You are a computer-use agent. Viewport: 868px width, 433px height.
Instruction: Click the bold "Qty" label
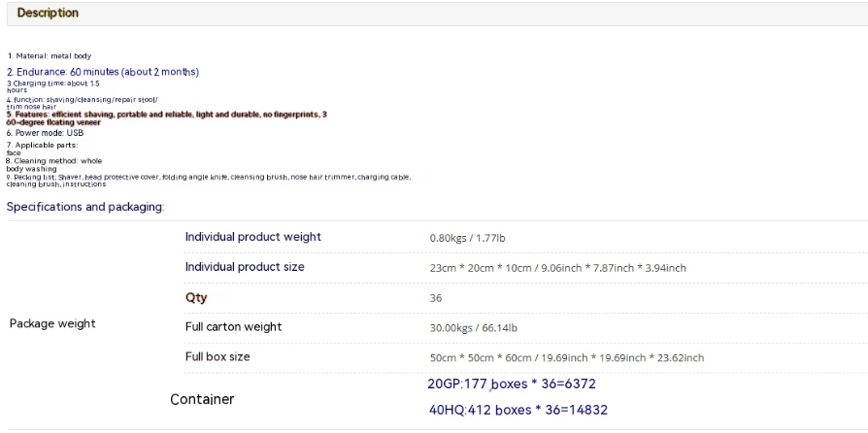pos(196,297)
